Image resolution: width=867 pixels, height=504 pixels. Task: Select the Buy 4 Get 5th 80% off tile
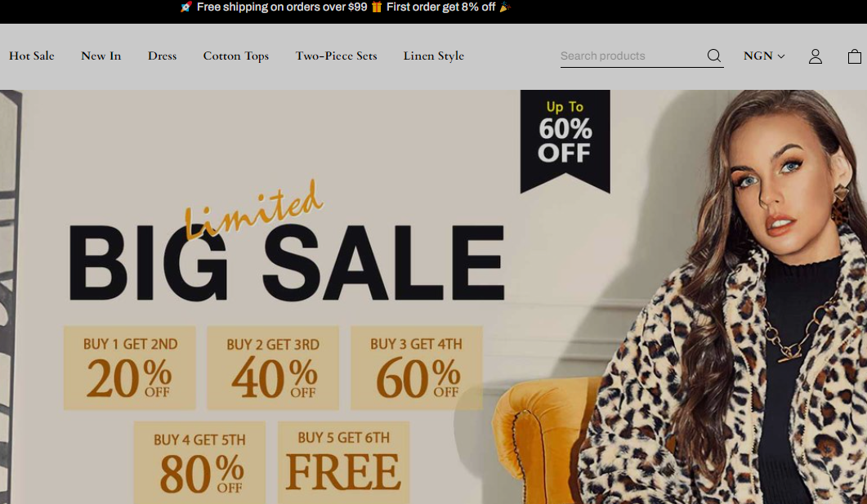coord(199,463)
